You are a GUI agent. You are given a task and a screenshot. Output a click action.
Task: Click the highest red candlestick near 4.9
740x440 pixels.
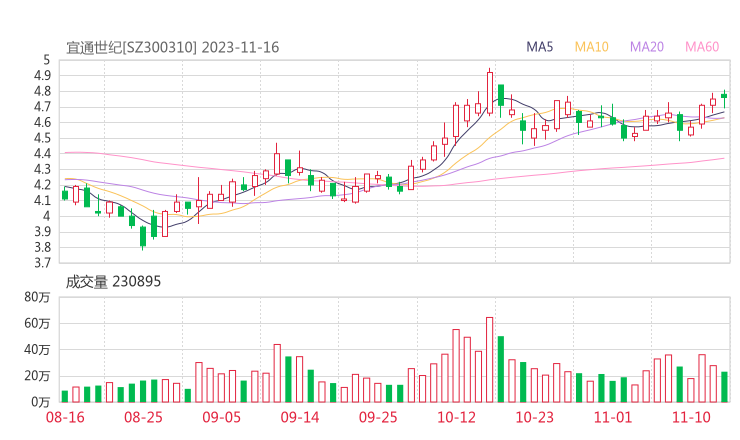click(489, 93)
